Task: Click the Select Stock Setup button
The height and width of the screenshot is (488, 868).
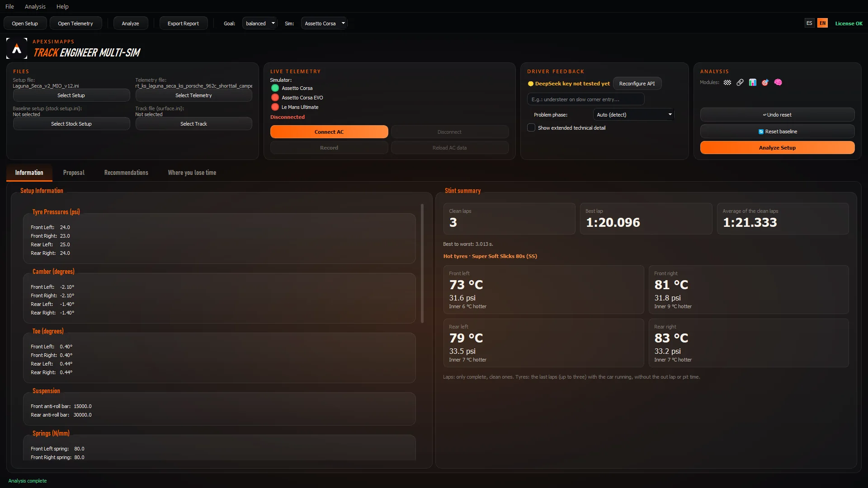Action: click(71, 124)
